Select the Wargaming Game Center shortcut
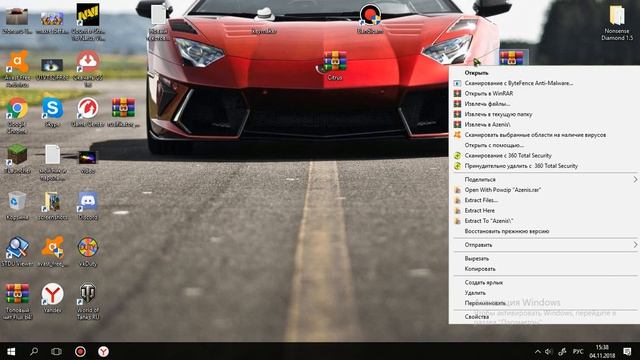 pyautogui.click(x=88, y=109)
